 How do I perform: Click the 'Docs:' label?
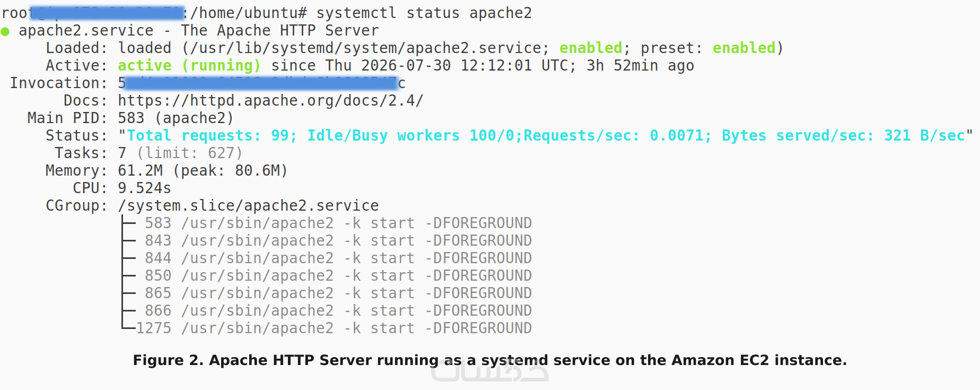(85, 101)
